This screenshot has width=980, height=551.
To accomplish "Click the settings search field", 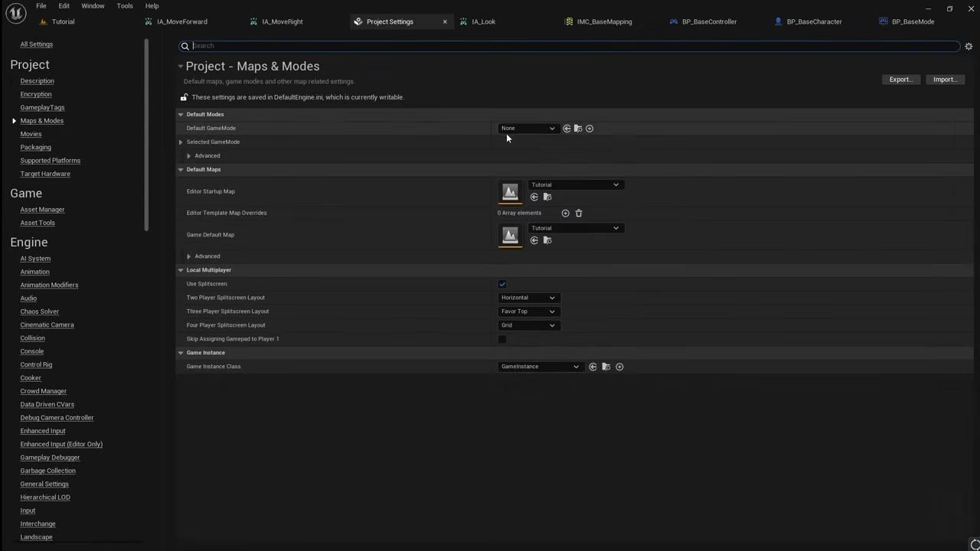I will (x=570, y=46).
